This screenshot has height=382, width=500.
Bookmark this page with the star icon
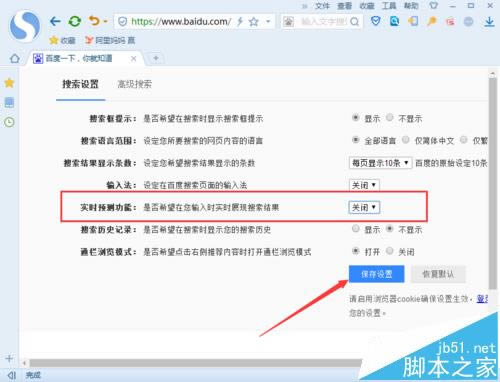[x=254, y=22]
